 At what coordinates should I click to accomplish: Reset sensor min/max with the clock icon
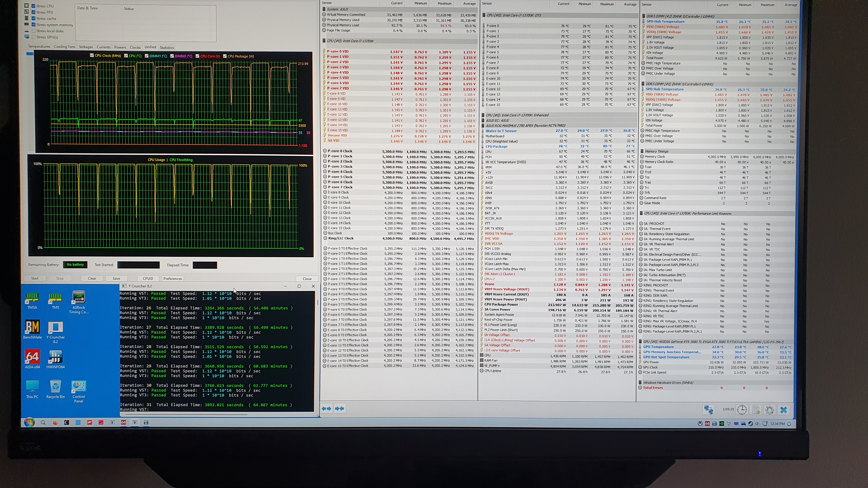coord(742,410)
